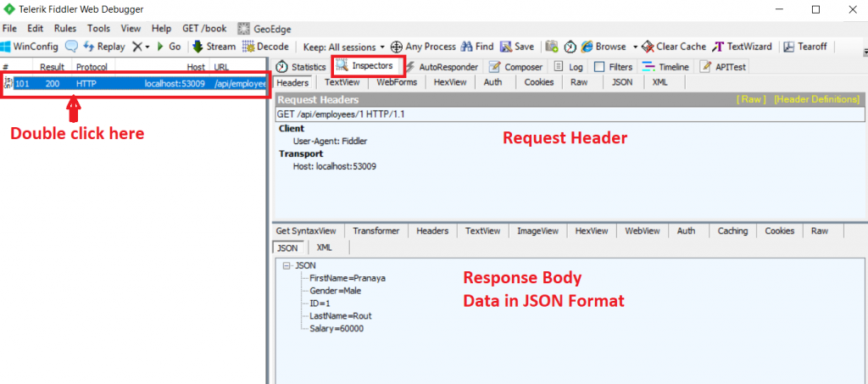This screenshot has width=868, height=384.
Task: Open Find sessions tool
Action: 476,47
